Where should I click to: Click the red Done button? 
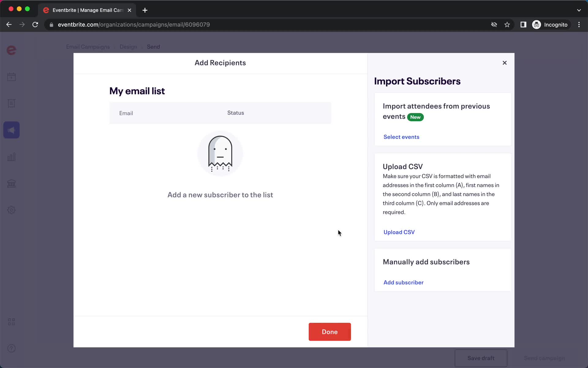tap(330, 332)
